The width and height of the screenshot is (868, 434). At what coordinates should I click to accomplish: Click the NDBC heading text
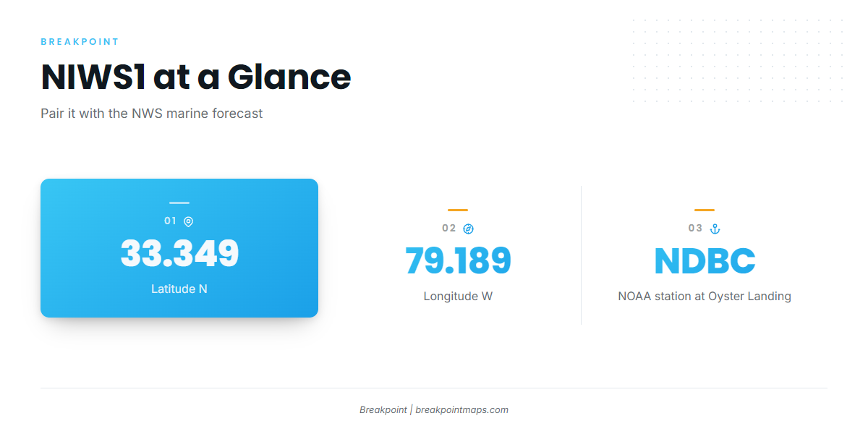point(705,260)
